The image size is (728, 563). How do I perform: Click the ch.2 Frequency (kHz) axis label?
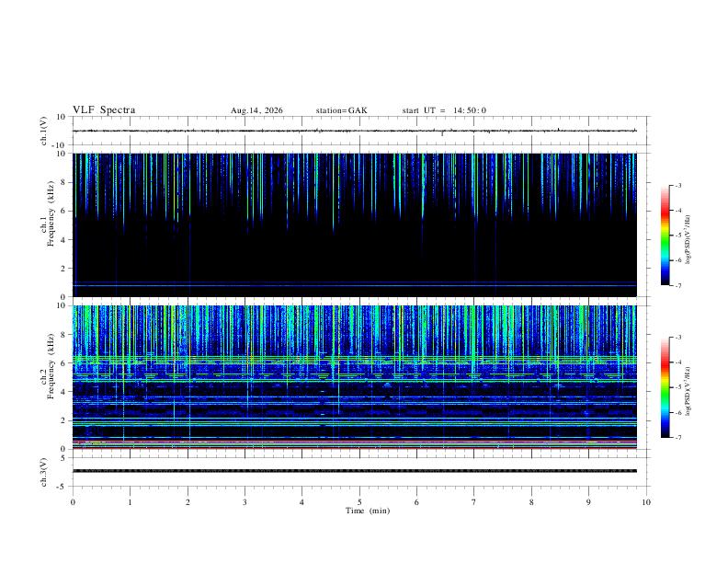point(47,378)
